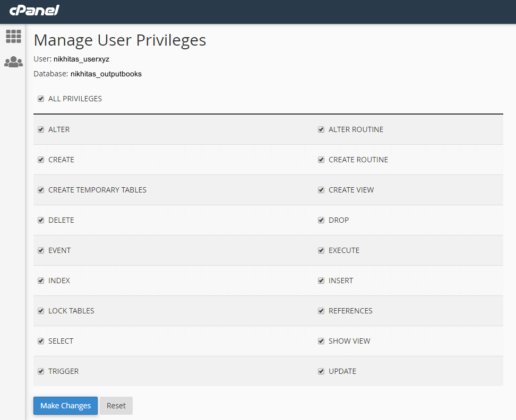Disable the UPDATE privilege checkbox
The width and height of the screenshot is (516, 420).
point(321,371)
